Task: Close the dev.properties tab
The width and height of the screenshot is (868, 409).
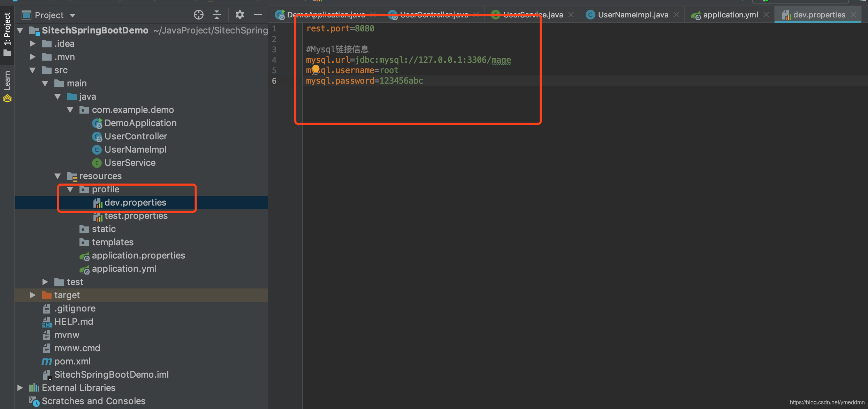Action: tap(853, 15)
